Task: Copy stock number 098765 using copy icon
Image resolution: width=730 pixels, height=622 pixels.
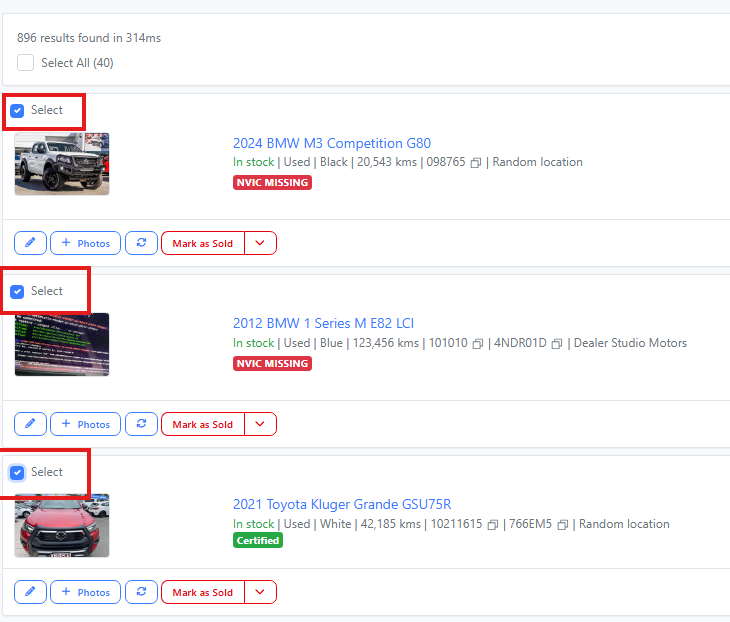Action: [476, 163]
